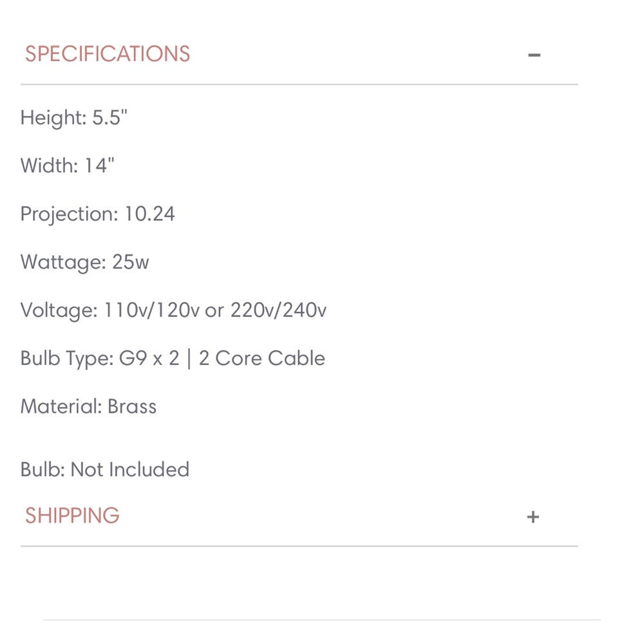Select the 5.5" height value
This screenshot has width=644, height=644.
click(109, 118)
